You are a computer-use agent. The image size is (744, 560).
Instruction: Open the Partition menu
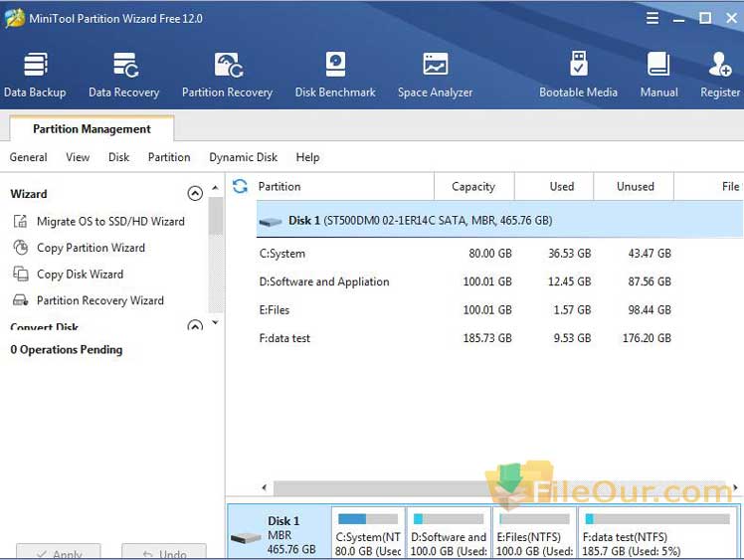pyautogui.click(x=169, y=157)
